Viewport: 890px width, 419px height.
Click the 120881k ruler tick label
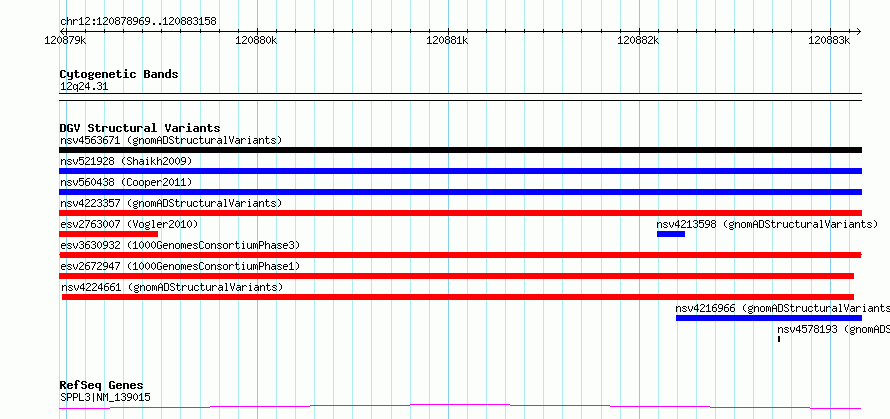click(448, 41)
